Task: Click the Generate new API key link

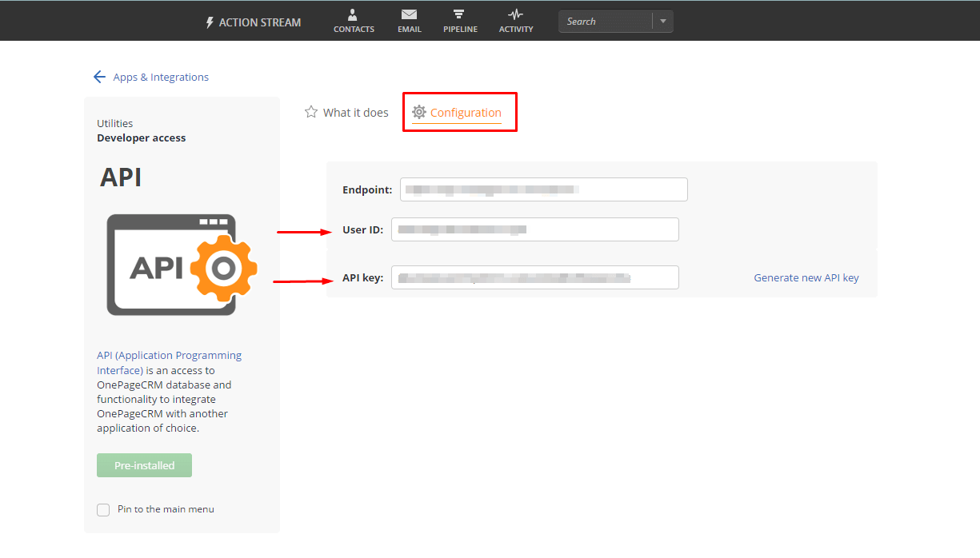Action: click(x=806, y=277)
